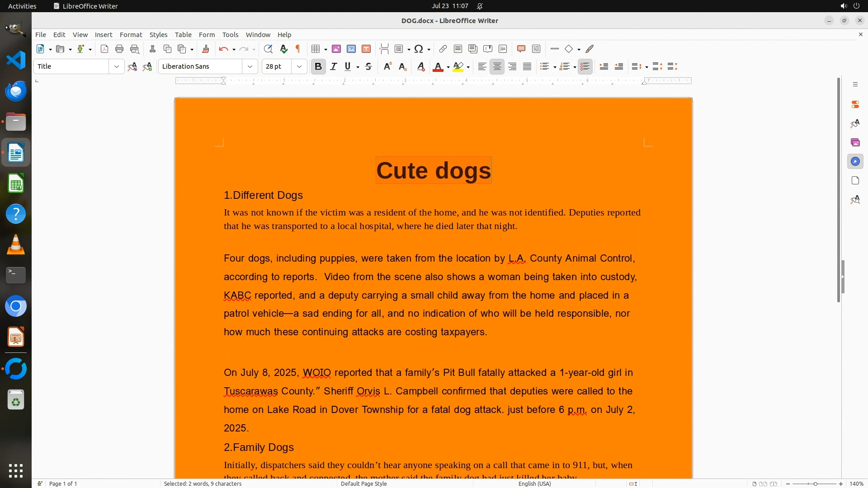This screenshot has width=868, height=488.
Task: Click the zoom slider in status bar
Action: pos(815,483)
